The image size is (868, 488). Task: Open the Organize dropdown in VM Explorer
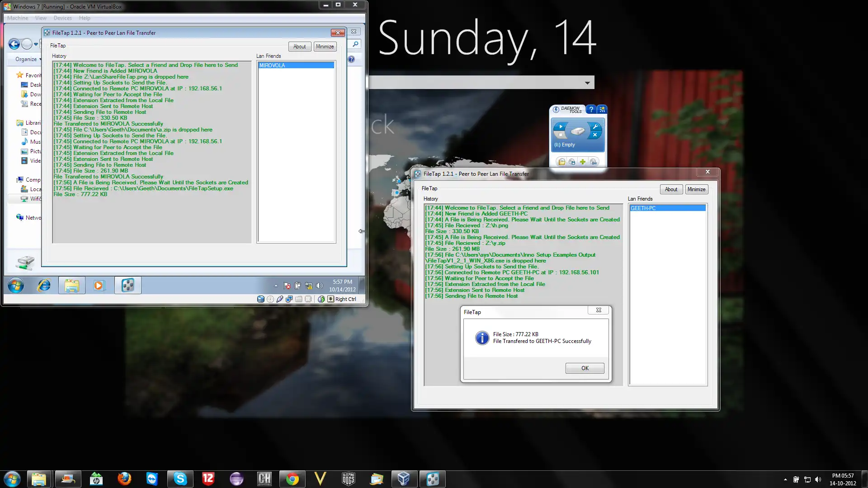28,59
